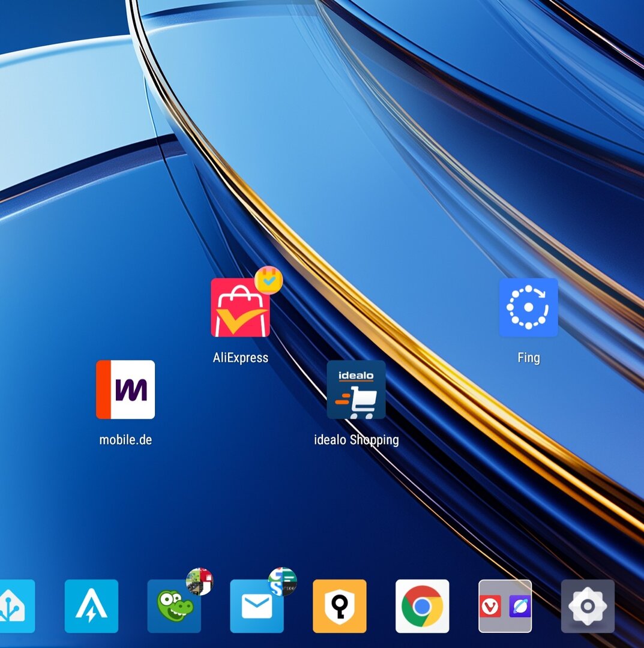This screenshot has height=648, width=644.
Task: Open the AliExpress app
Action: pyautogui.click(x=240, y=308)
